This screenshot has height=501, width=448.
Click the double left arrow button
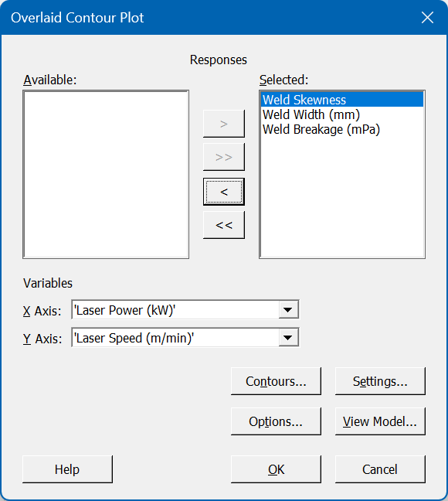click(x=224, y=225)
